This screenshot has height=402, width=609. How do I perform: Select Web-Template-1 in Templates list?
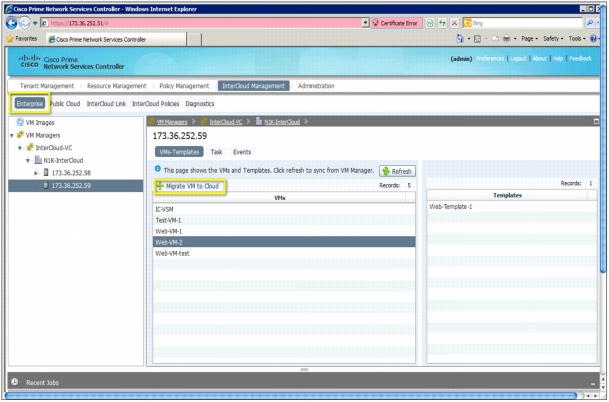[x=512, y=207]
